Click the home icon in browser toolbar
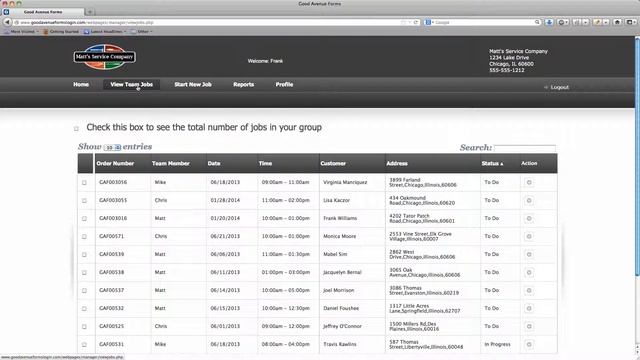This screenshot has height=360, width=640. click(618, 22)
